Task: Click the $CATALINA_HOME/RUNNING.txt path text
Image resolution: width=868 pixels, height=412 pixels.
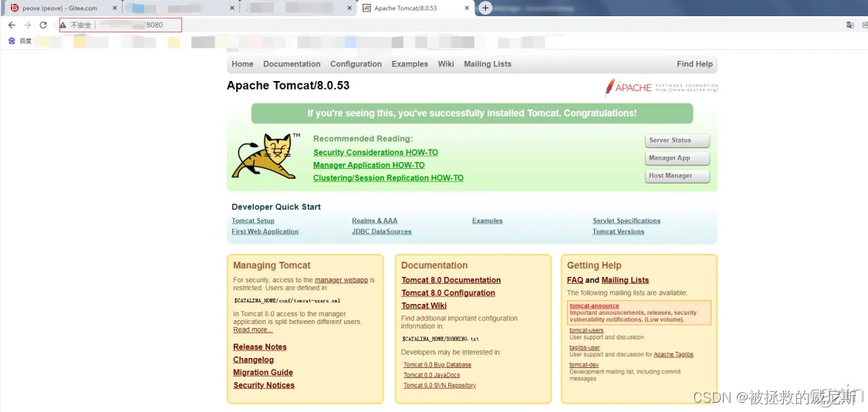Action: [441, 339]
